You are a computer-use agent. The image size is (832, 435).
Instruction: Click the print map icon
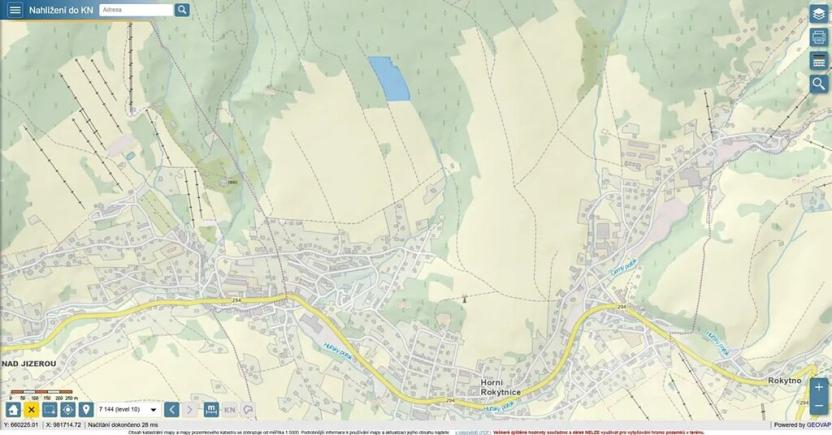click(818, 38)
